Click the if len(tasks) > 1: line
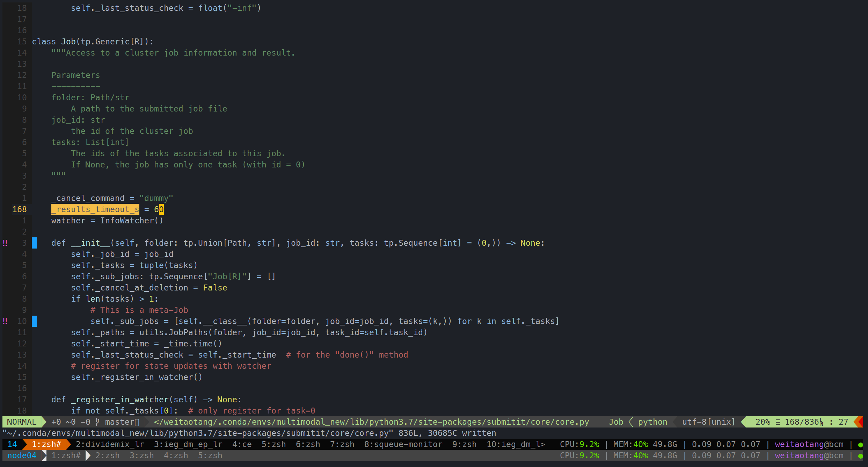Image resolution: width=868 pixels, height=467 pixels. tap(115, 299)
